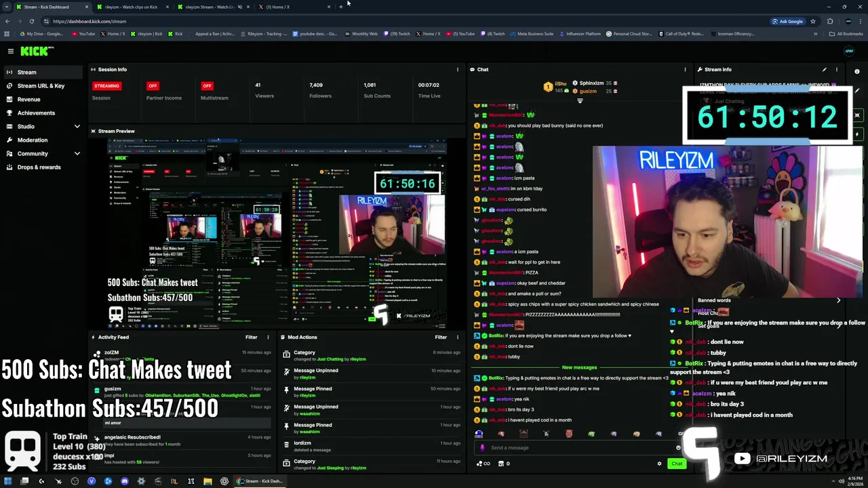Viewport: 868px width, 488px height.
Task: Open Stream info panel options menu
Action: coord(836,69)
